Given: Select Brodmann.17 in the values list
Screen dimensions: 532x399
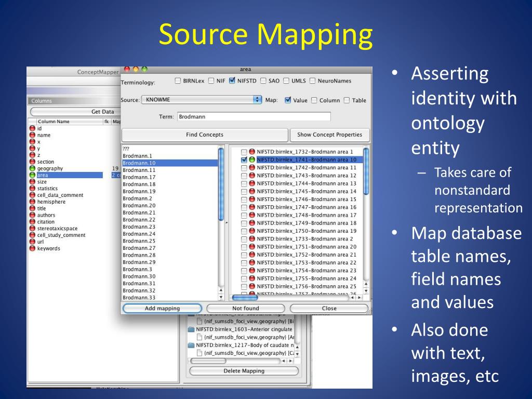Looking at the screenshot, I should pos(170,177).
